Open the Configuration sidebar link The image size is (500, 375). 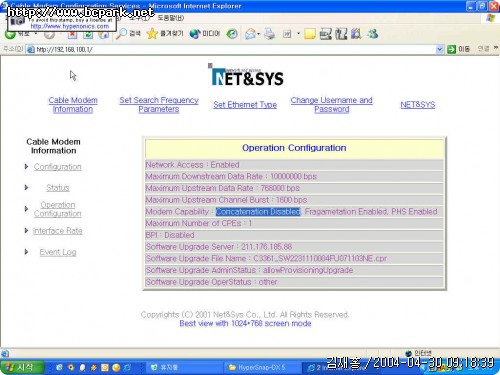pyautogui.click(x=58, y=167)
